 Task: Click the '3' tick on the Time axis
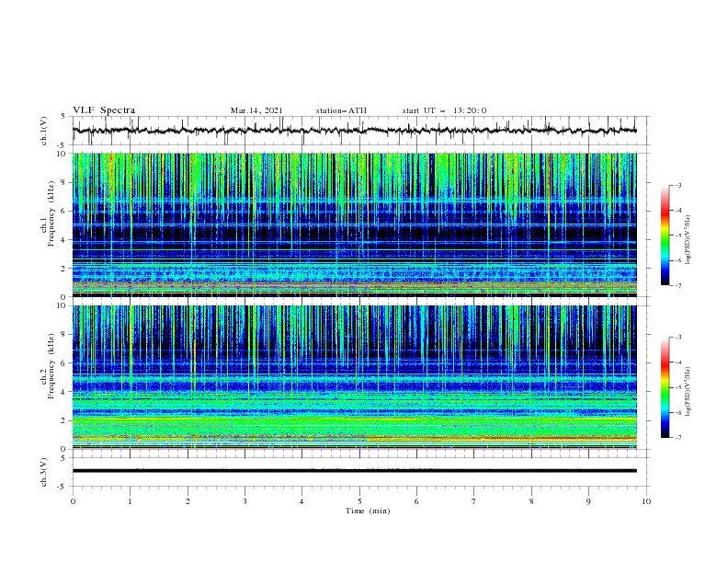point(245,501)
